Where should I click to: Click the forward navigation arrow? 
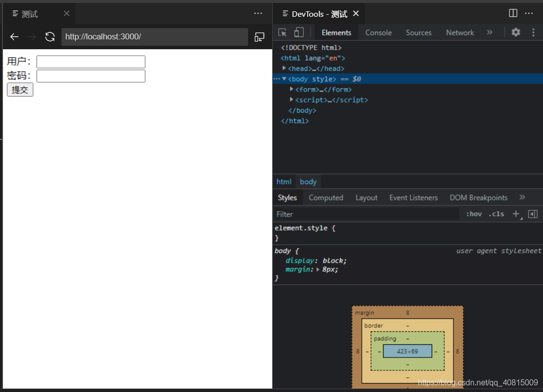(32, 37)
